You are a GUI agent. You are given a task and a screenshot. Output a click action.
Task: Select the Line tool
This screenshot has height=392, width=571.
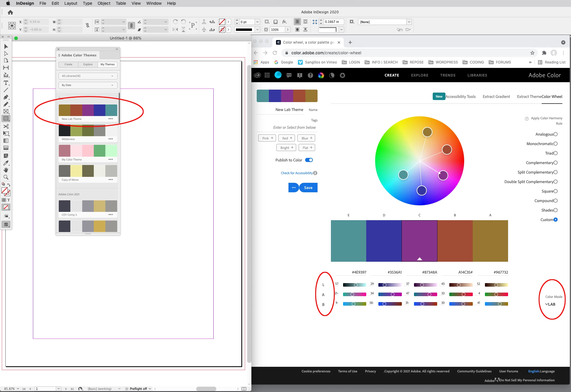(6, 90)
